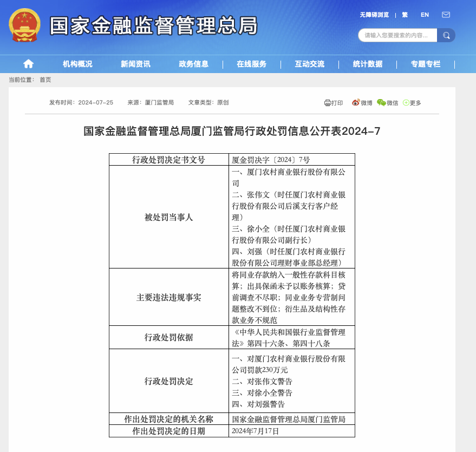Click the national emblem logo
The height and width of the screenshot is (452, 476).
point(24,25)
